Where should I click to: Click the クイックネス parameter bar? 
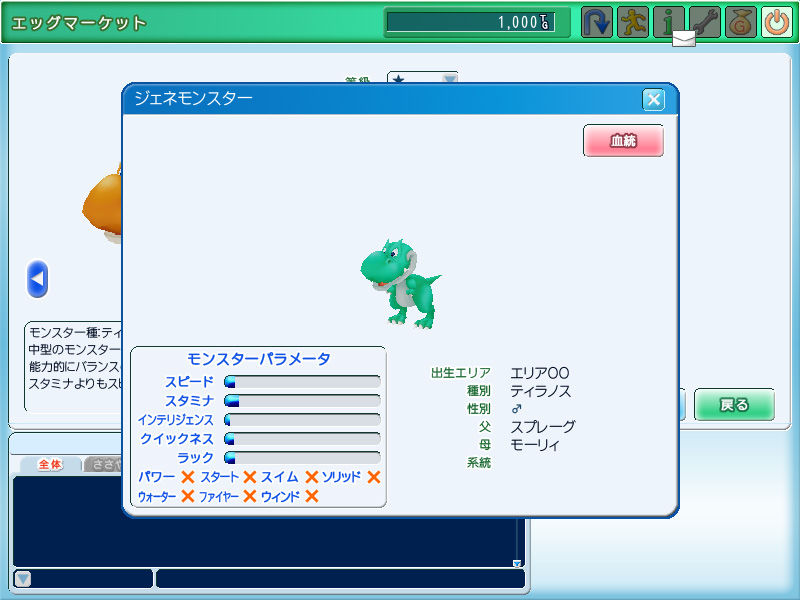pyautogui.click(x=302, y=439)
